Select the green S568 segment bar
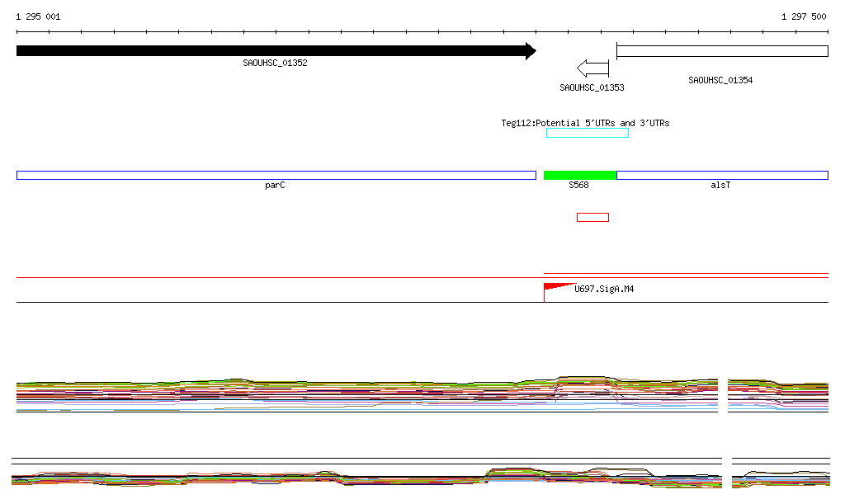 [x=580, y=175]
